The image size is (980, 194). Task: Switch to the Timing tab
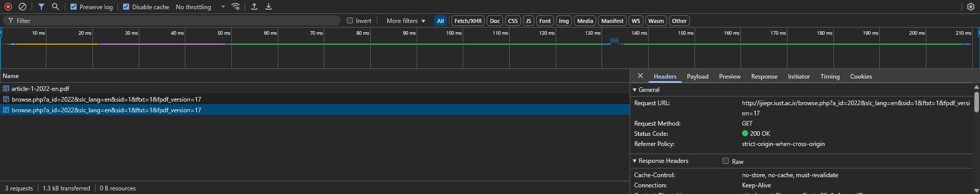click(830, 77)
